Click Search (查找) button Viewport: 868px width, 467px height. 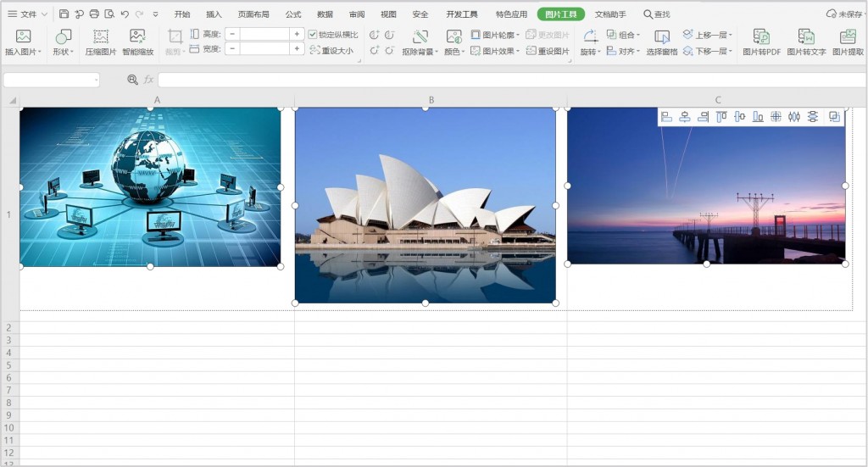click(657, 14)
